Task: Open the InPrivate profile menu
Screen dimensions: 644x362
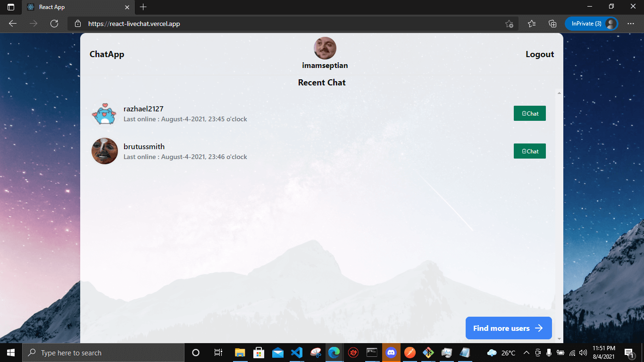Action: click(x=592, y=23)
